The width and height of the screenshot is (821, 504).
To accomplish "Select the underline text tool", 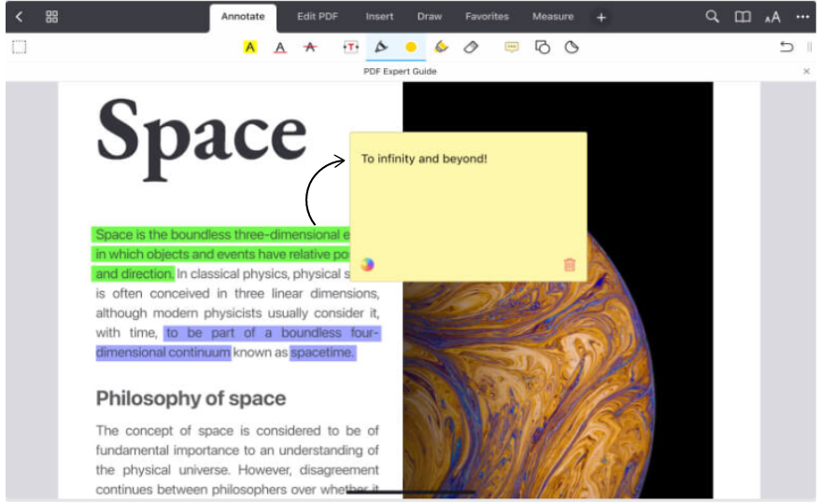I will pyautogui.click(x=279, y=48).
